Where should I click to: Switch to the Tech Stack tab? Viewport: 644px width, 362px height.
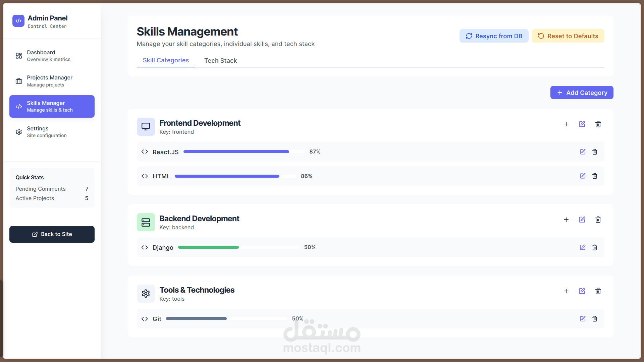tap(220, 61)
